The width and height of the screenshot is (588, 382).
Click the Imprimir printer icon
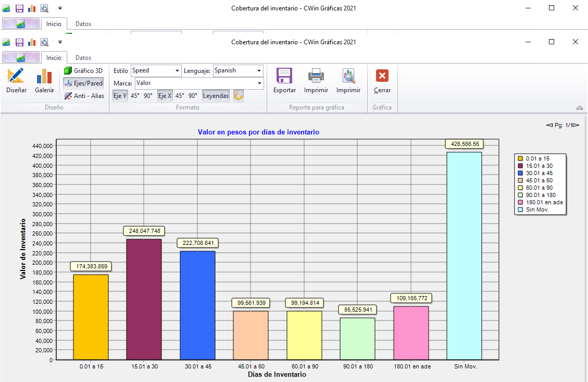[x=316, y=77]
